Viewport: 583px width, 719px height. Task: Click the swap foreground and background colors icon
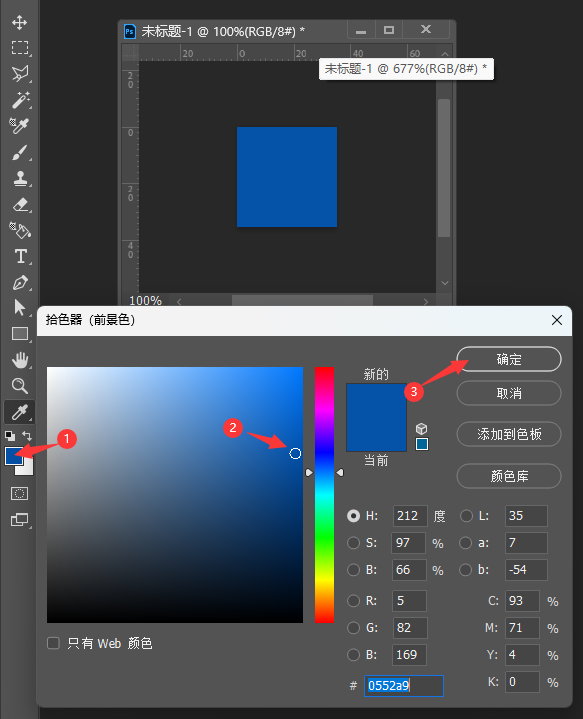(27, 436)
